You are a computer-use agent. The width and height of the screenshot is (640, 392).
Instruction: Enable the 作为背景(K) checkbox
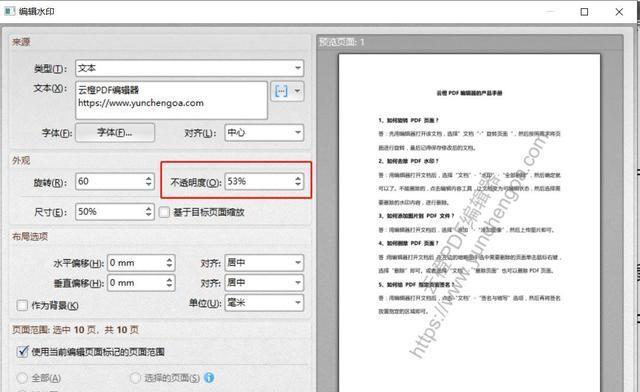[x=22, y=305]
